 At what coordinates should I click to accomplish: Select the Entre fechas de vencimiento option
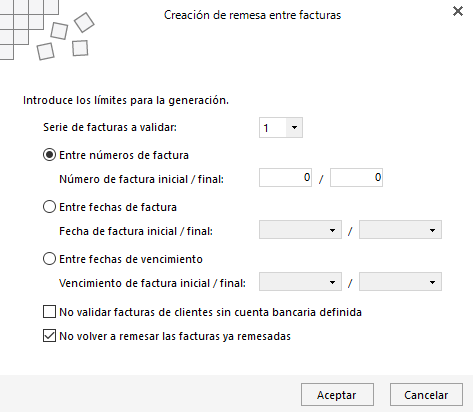49,259
